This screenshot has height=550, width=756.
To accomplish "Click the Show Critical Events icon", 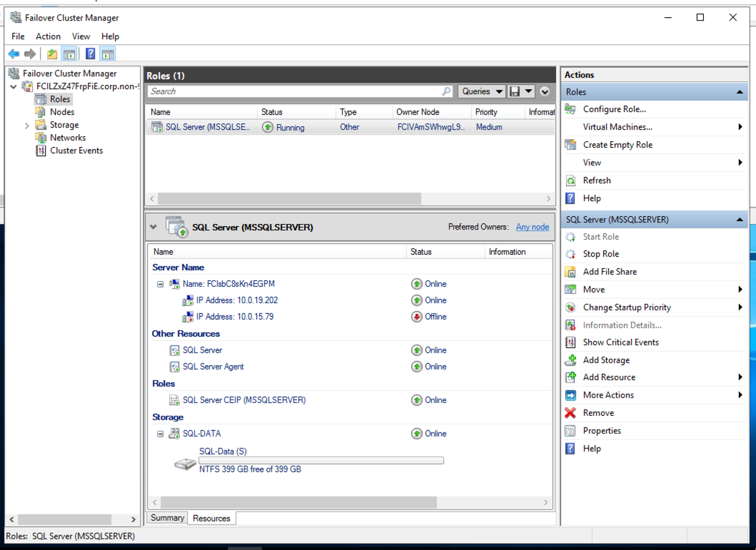I will [x=571, y=342].
